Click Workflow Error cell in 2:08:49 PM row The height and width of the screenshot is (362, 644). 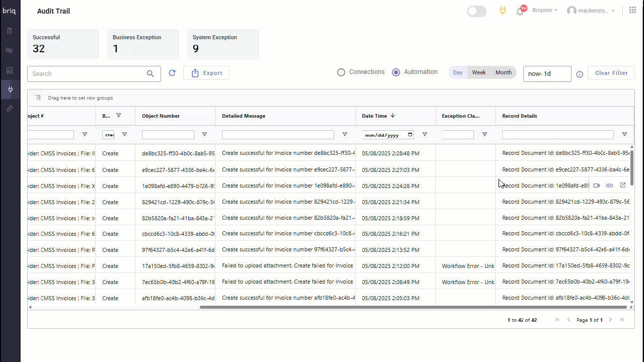[x=465, y=282]
